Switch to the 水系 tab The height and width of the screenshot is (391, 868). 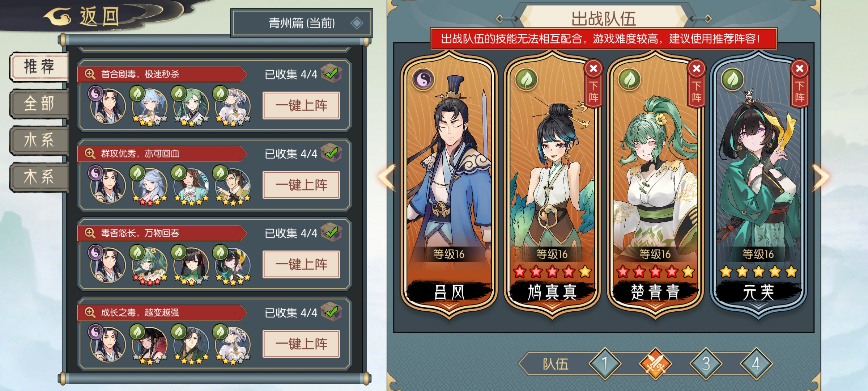click(x=39, y=140)
